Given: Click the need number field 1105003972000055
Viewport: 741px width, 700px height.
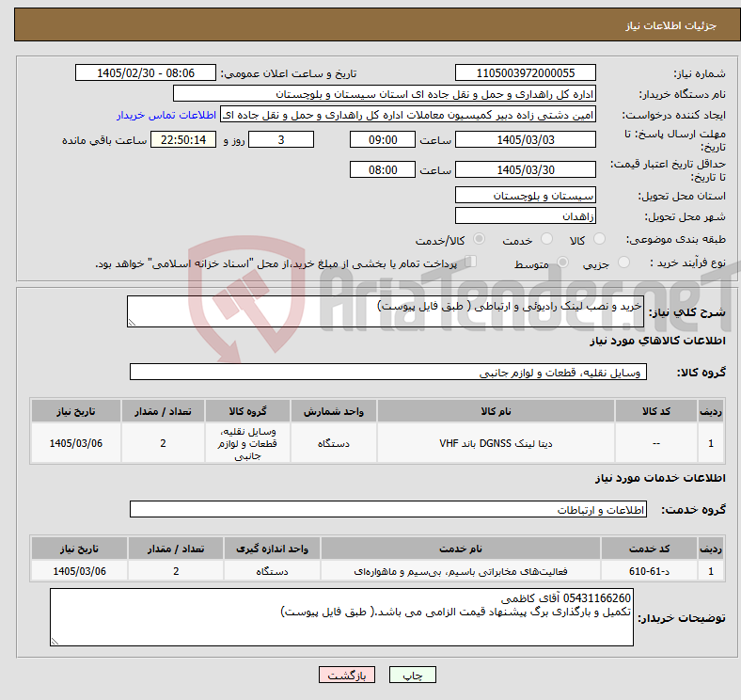Looking at the screenshot, I should coord(525,72).
